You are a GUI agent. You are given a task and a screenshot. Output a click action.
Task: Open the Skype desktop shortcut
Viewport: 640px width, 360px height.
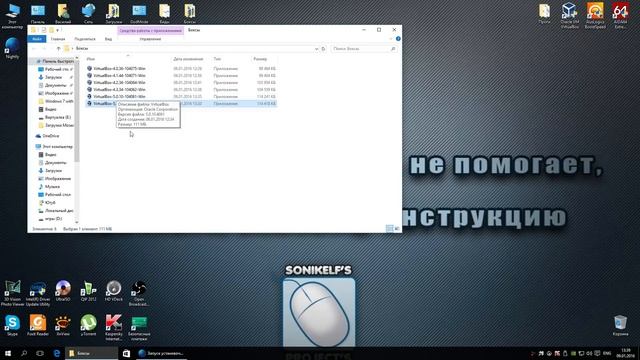[12, 325]
